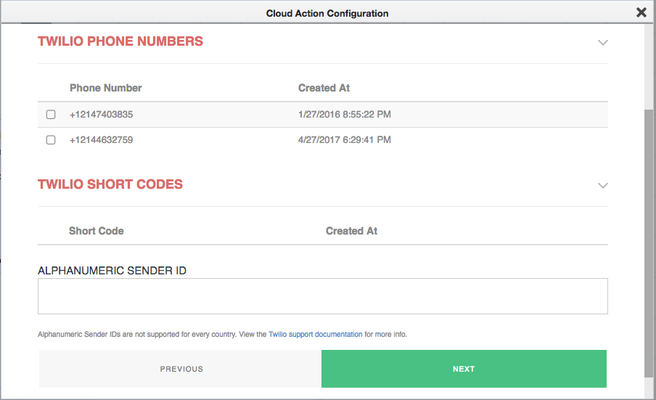This screenshot has height=400, width=656.
Task: Click the TWILIO SHORT CODES heading
Action: [x=110, y=185]
